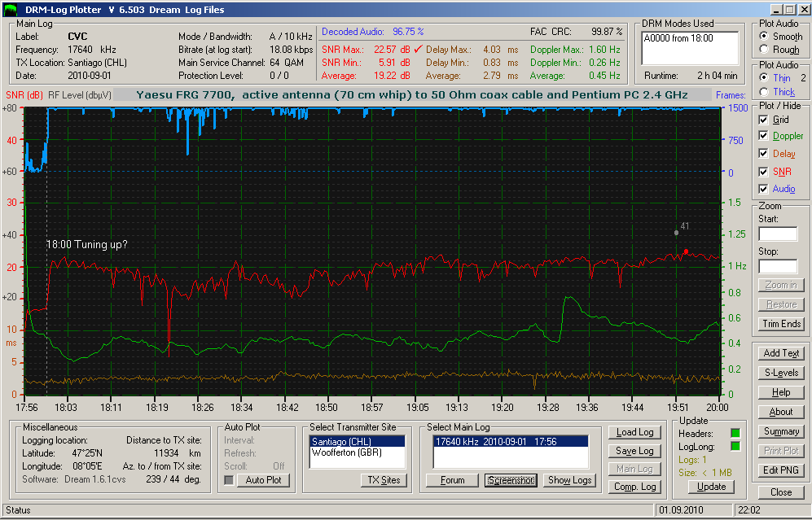Select the 17640 kHz main log entry
Image resolution: width=812 pixels, height=520 pixels.
pos(510,441)
